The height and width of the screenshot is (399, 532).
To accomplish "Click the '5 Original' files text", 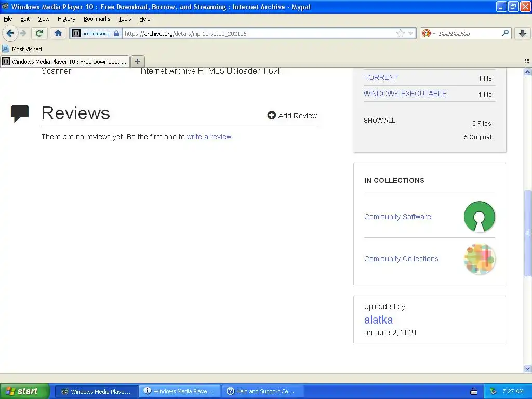I will pos(477,137).
